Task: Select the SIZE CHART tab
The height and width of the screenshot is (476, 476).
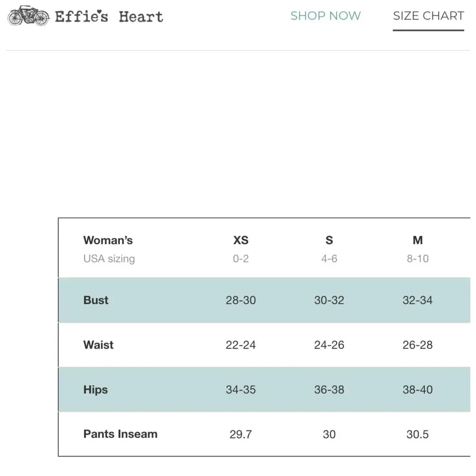Action: click(x=428, y=16)
